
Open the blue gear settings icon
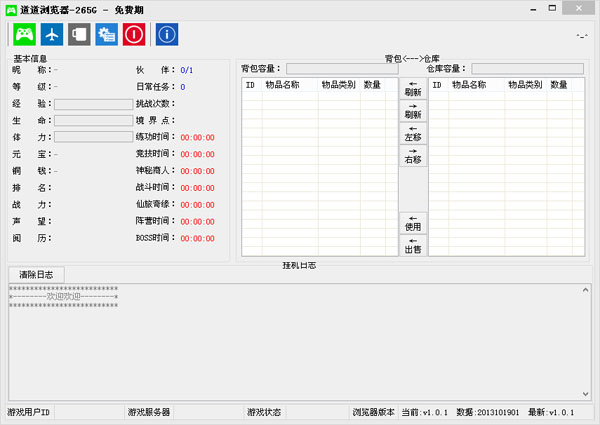click(x=106, y=34)
